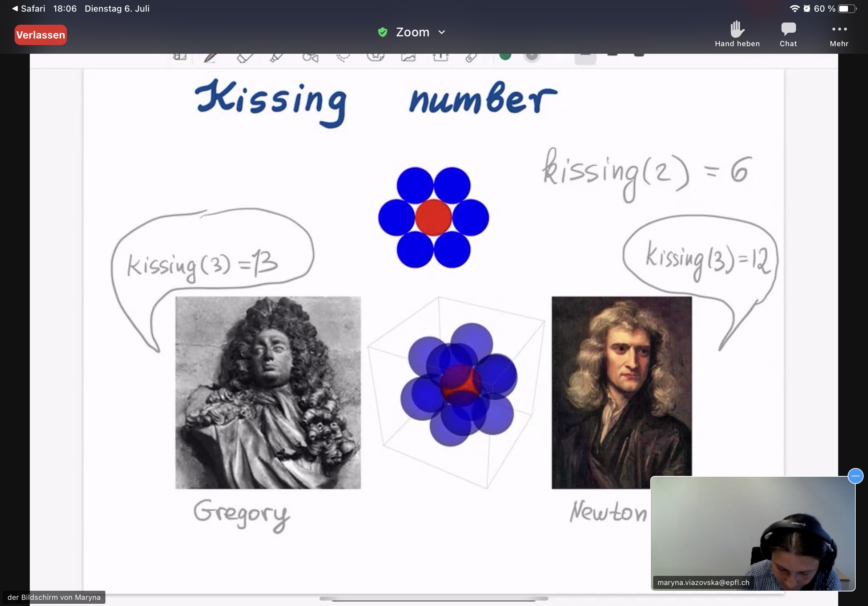Expand the Zoom meeting info dropdown
868x606 pixels.
pyautogui.click(x=442, y=32)
